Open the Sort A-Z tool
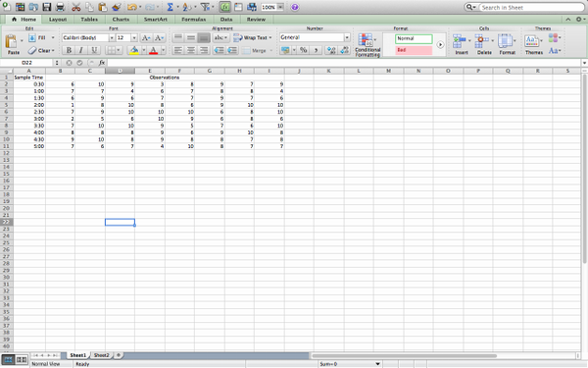 (x=187, y=7)
